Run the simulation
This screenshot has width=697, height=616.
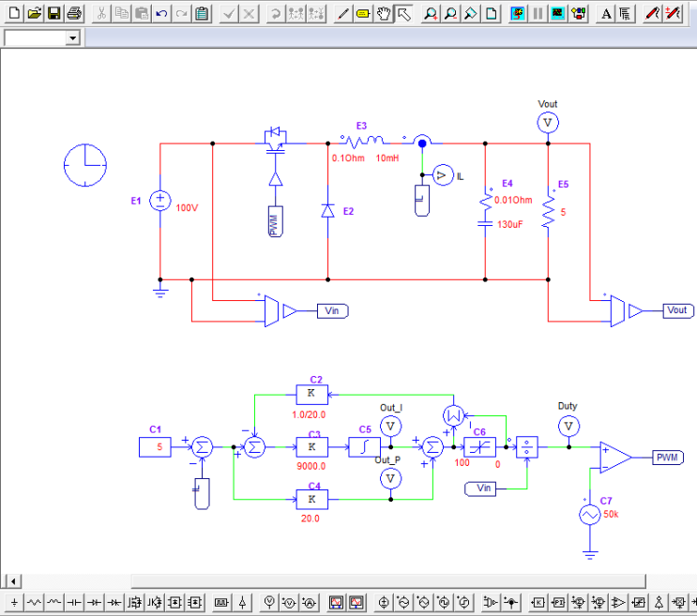tap(518, 14)
